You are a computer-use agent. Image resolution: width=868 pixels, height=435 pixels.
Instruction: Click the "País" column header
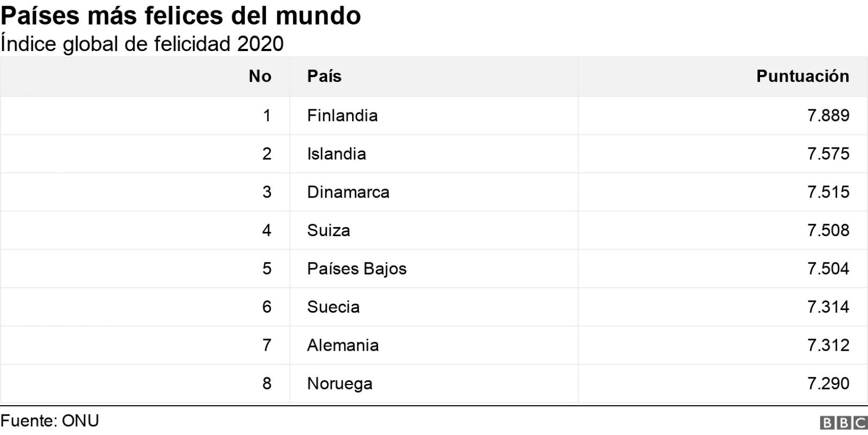coord(324,76)
